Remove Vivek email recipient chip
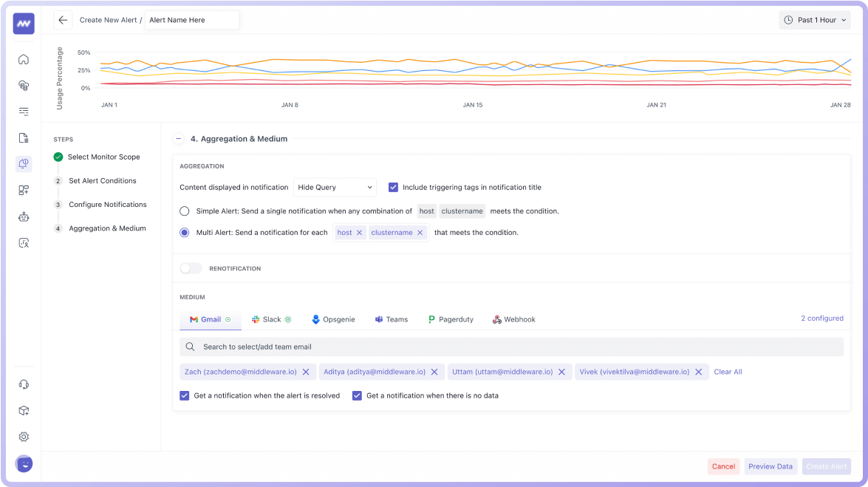Image resolution: width=868 pixels, height=487 pixels. tap(699, 372)
